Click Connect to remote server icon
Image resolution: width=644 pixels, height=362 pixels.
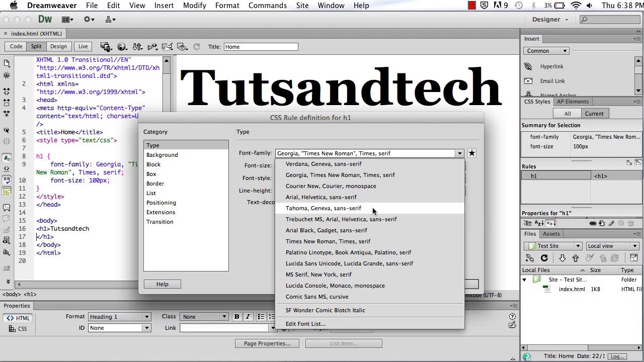coord(530,258)
